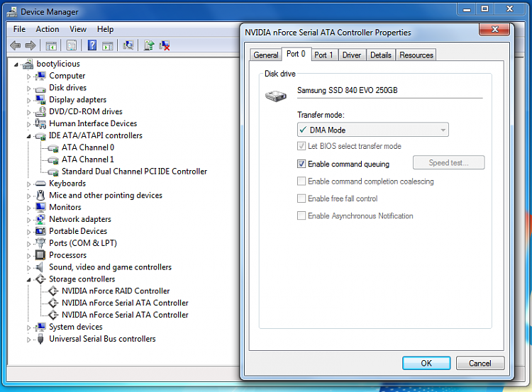This screenshot has height=392, width=532.
Task: Click the Speed test button
Action: click(x=448, y=162)
